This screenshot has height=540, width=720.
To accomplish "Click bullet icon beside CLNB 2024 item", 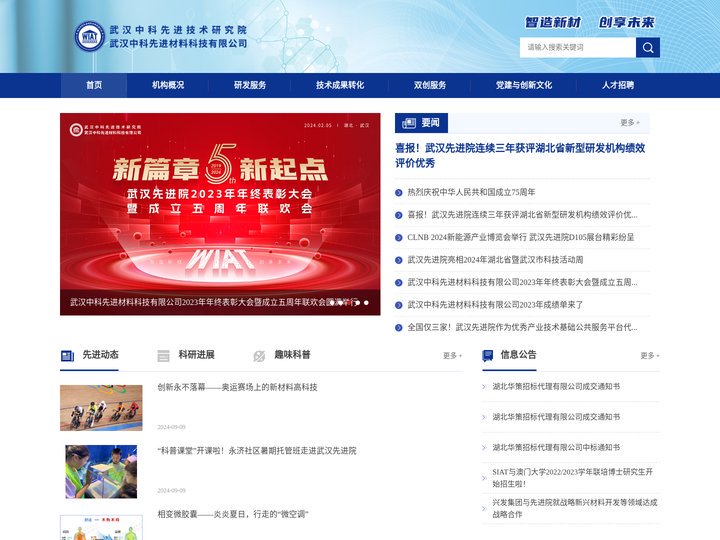I will click(399, 237).
